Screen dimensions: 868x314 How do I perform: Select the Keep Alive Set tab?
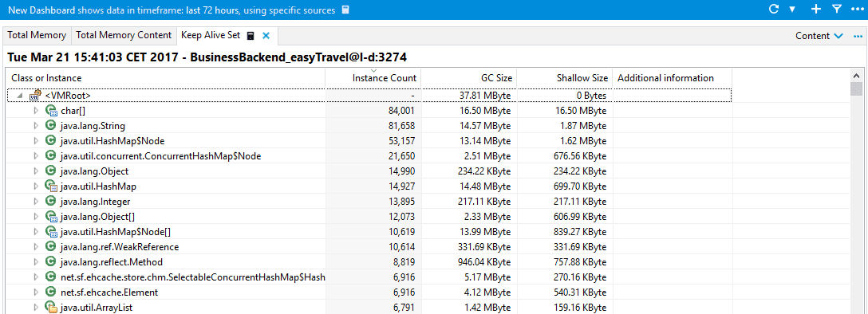tap(210, 35)
